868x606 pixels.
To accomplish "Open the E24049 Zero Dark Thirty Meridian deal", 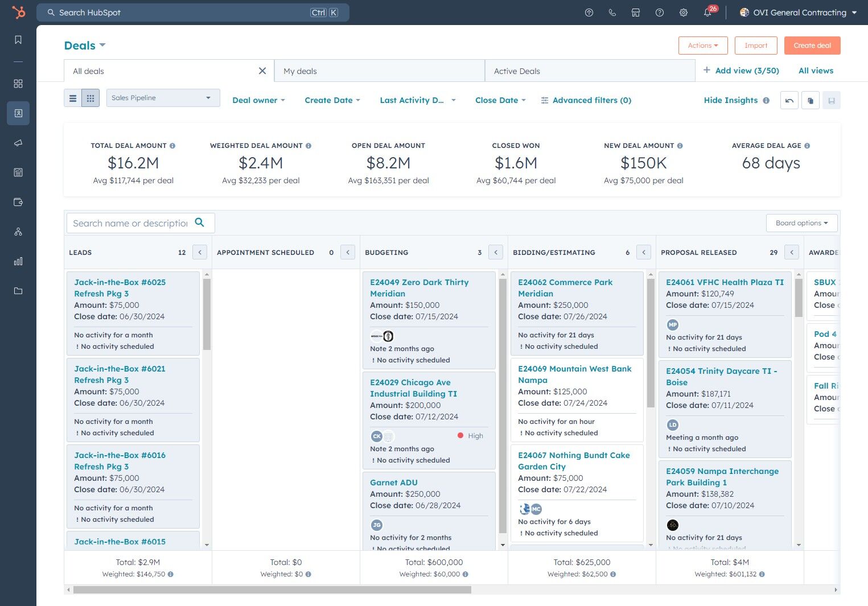I will pos(419,288).
